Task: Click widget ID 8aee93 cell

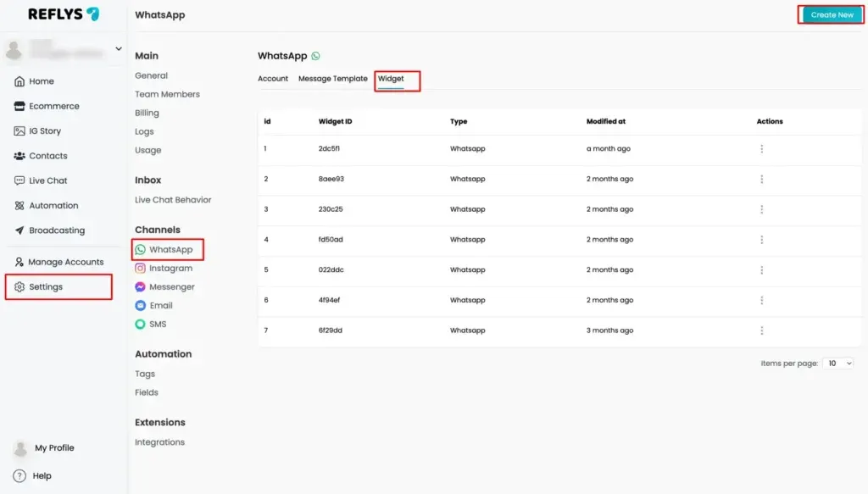Action: click(x=331, y=180)
